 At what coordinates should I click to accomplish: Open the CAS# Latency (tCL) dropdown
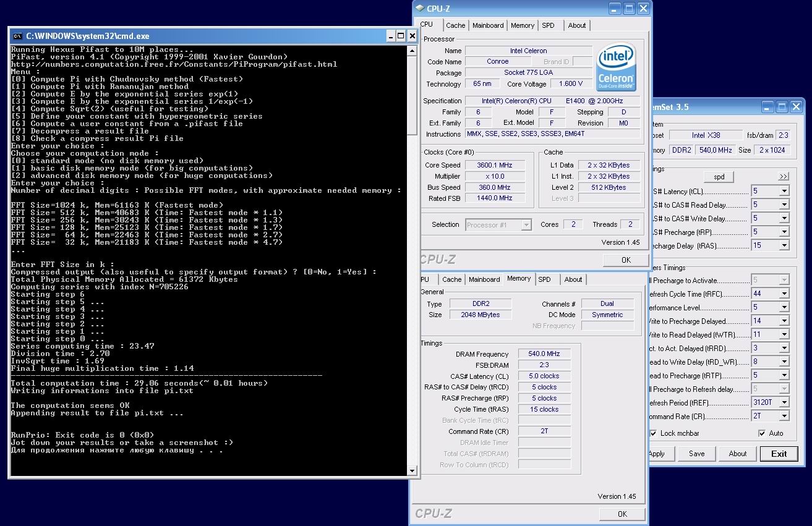tap(784, 191)
